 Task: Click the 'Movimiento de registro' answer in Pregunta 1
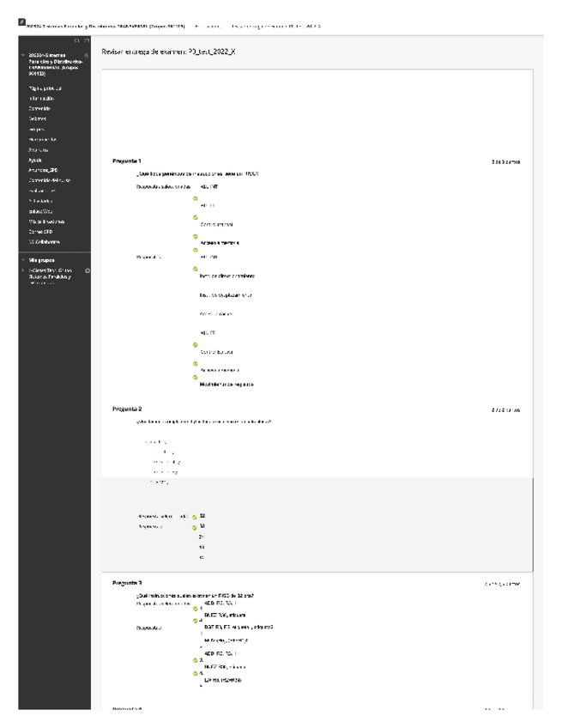click(227, 385)
